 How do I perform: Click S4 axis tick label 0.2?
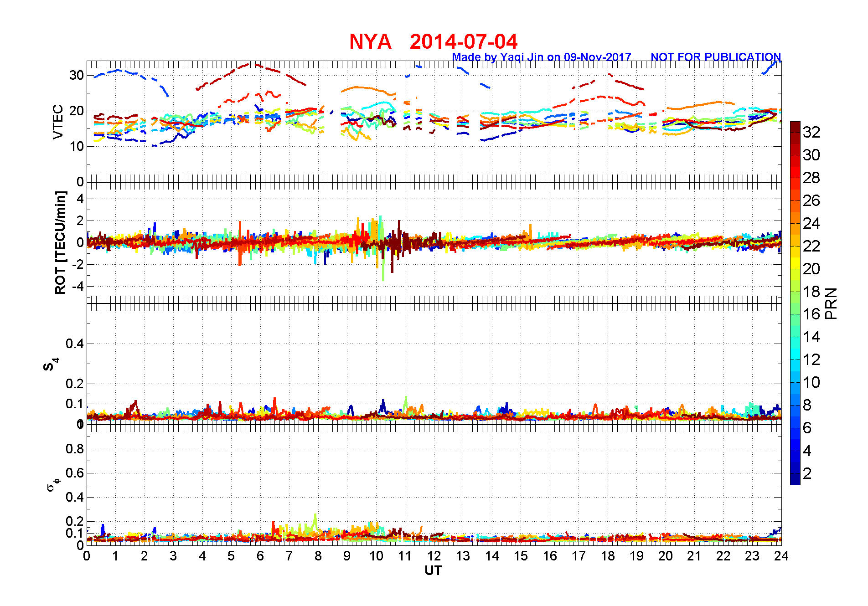coord(75,384)
